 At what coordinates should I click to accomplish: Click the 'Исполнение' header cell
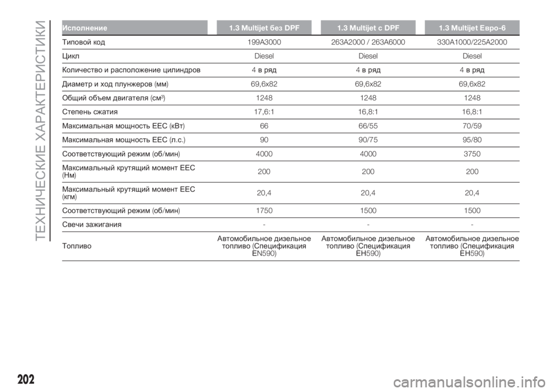pos(135,28)
